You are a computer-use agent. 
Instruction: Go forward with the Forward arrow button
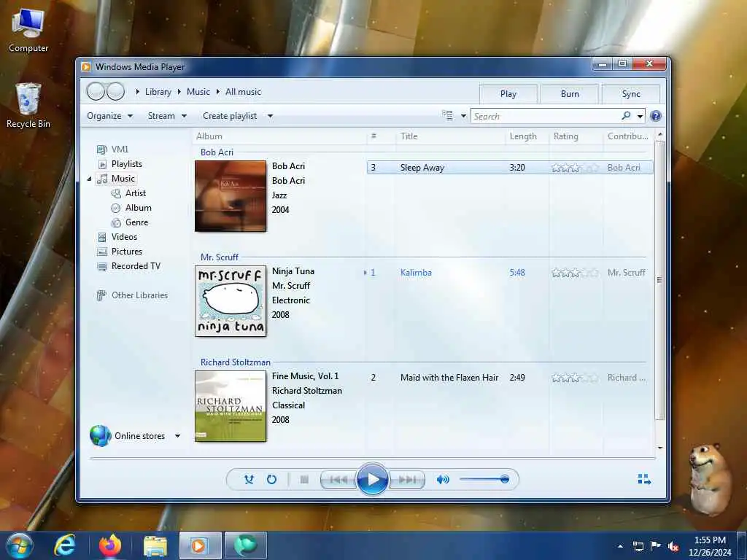(115, 91)
